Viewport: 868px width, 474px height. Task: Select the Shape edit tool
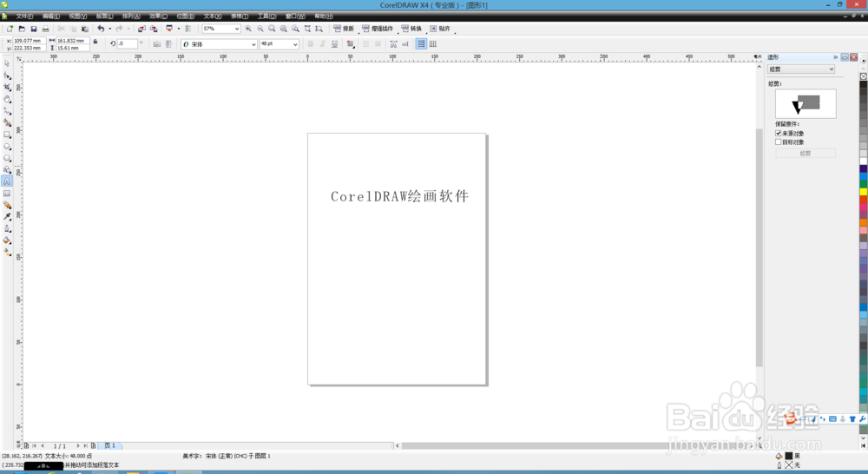coord(7,76)
